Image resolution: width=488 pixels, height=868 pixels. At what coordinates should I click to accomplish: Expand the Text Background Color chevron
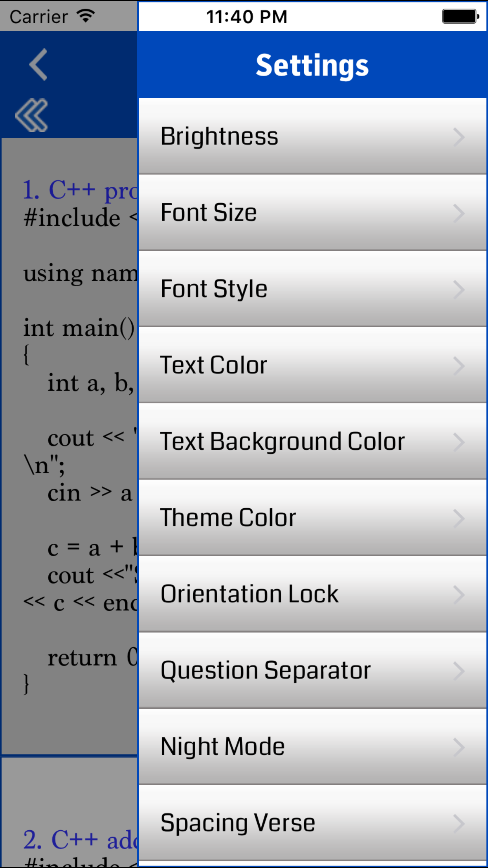pyautogui.click(x=459, y=441)
